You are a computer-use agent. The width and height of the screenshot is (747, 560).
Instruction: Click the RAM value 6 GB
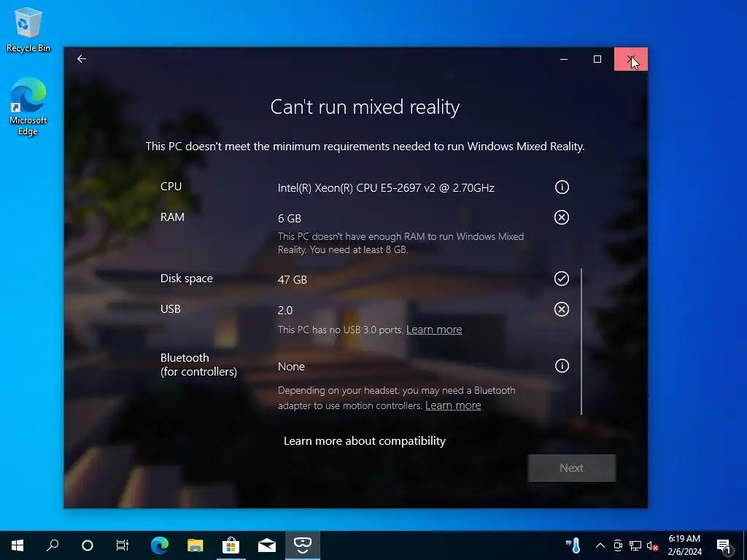tap(289, 219)
